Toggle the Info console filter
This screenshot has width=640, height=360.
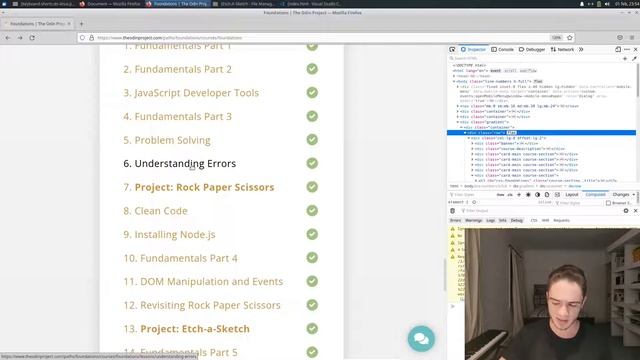point(502,220)
